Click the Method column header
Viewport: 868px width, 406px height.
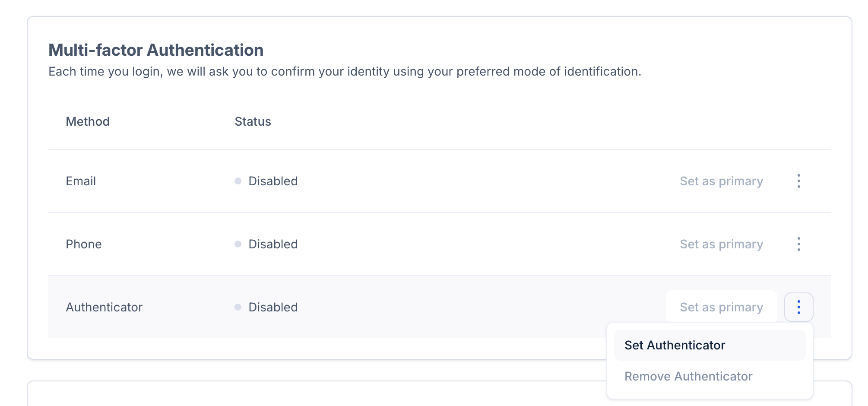[x=88, y=121]
